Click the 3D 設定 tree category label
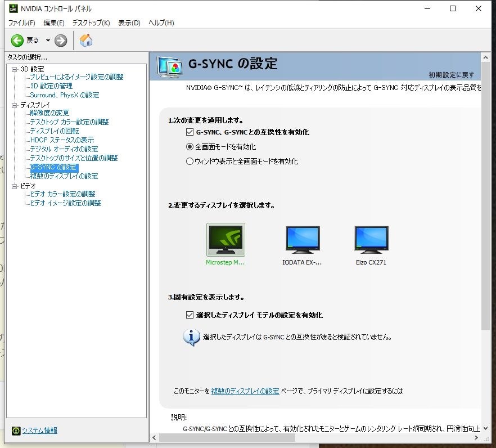This screenshot has height=448, width=496. 32,69
